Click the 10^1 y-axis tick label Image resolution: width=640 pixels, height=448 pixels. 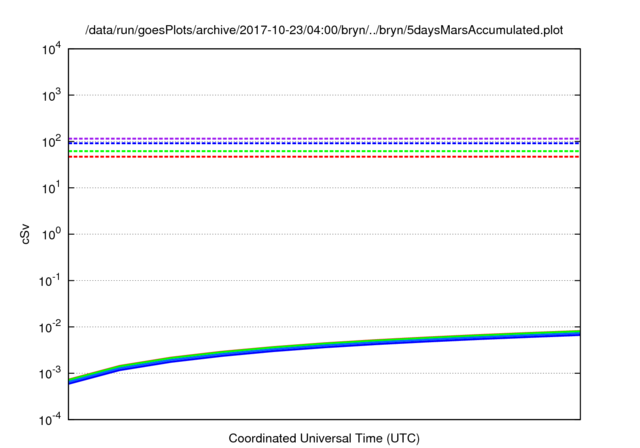click(51, 189)
